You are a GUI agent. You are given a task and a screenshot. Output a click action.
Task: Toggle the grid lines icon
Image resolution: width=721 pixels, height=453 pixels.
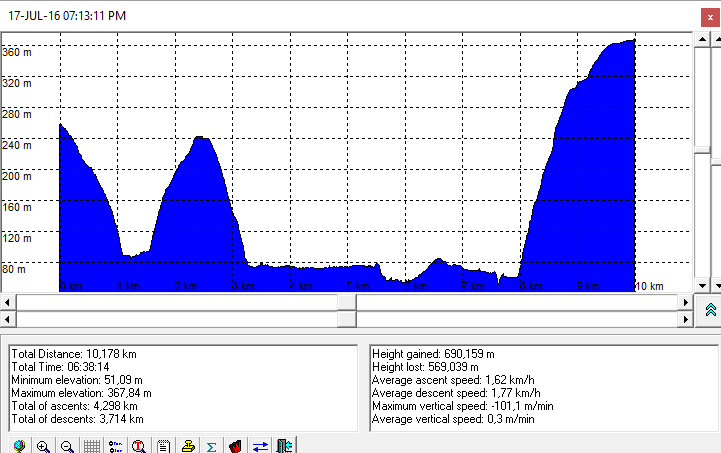pyautogui.click(x=91, y=445)
